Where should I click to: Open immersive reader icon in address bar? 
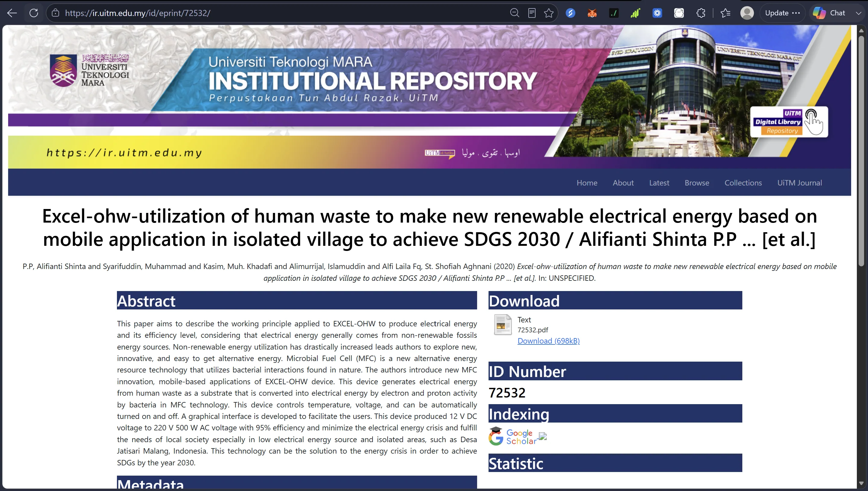click(532, 13)
